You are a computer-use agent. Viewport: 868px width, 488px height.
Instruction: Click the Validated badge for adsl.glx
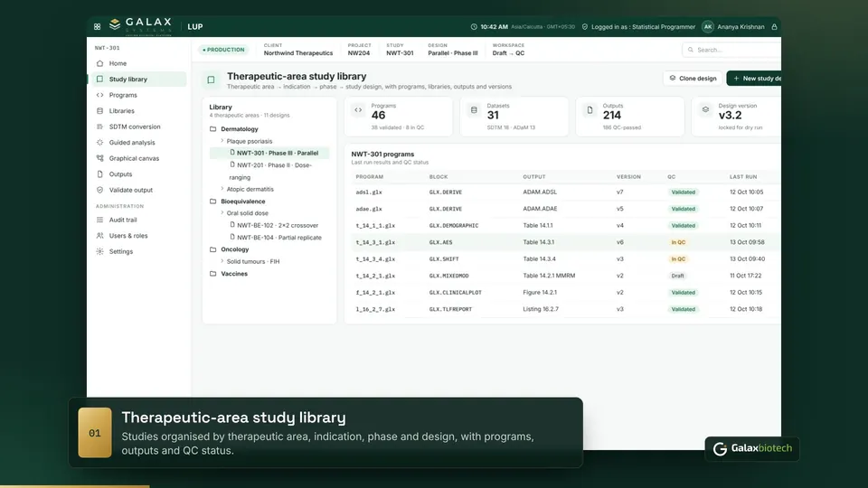coord(684,192)
